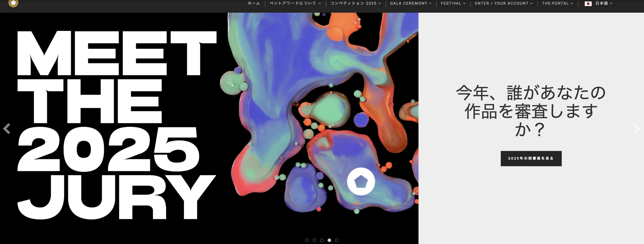Expand chevron next to GALA CEREMONY
Screen dimensions: 644x244
430,3
